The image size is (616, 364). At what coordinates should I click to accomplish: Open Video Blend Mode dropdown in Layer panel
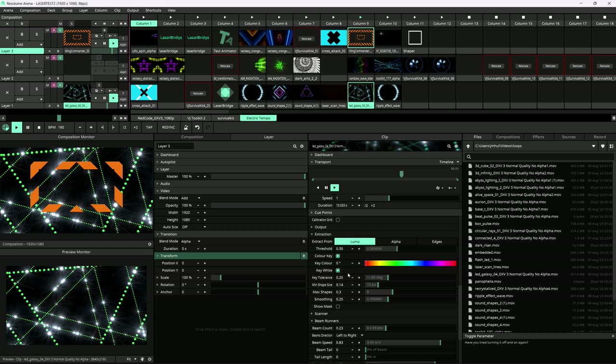tap(191, 198)
